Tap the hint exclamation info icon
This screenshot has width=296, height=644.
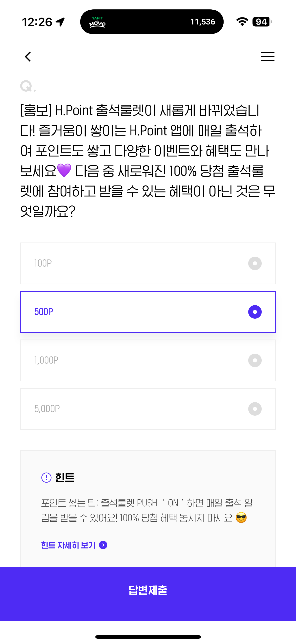[46, 478]
